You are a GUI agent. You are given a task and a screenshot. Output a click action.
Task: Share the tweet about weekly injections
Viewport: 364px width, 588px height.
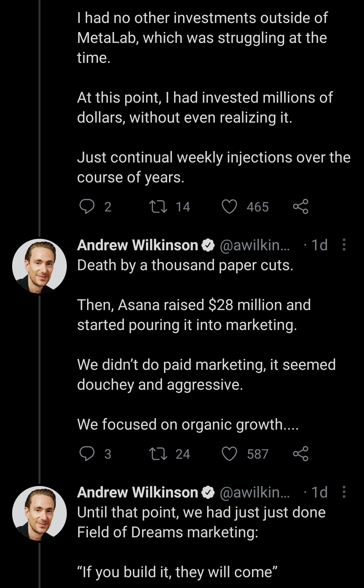300,207
